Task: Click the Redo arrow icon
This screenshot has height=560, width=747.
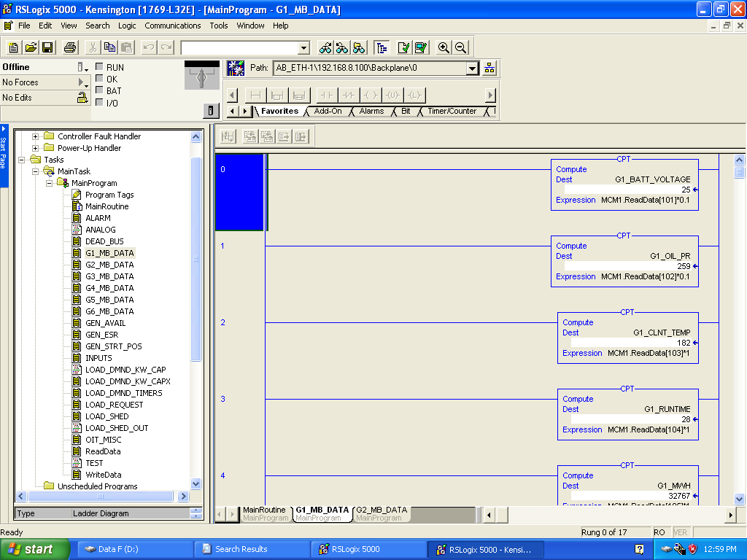Action: tap(166, 47)
